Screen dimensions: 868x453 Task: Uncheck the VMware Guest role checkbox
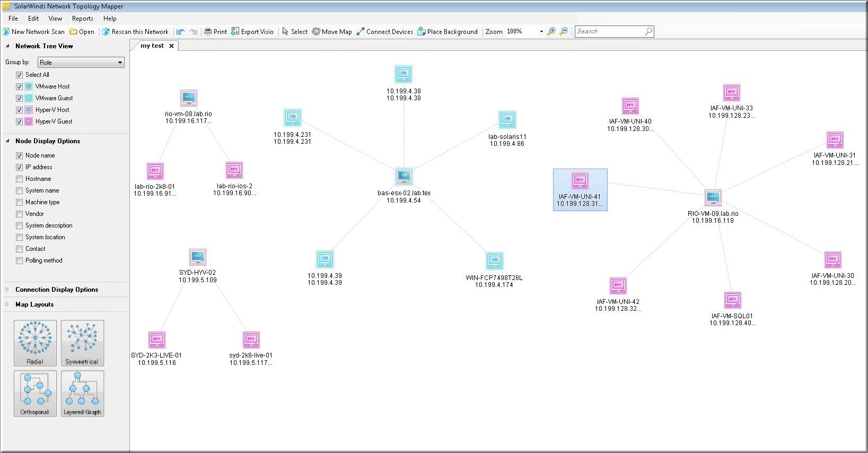pyautogui.click(x=20, y=98)
